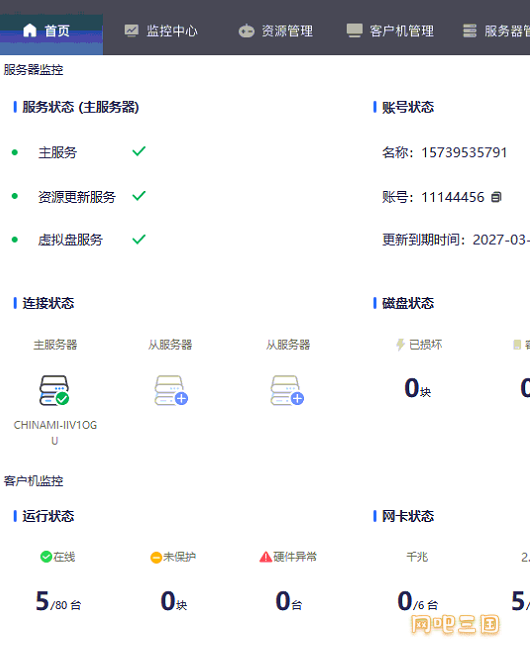Viewport: 530px width, 649px height.
Task: Click the 在线 green status icon
Action: pyautogui.click(x=46, y=557)
